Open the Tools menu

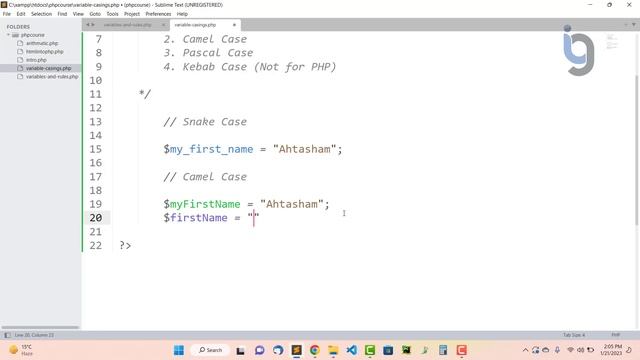113,14
